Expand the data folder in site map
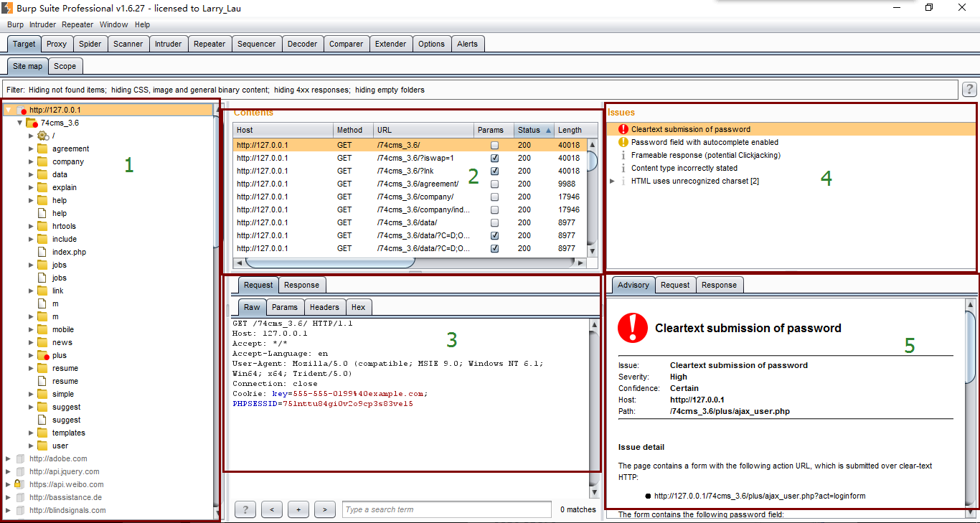The image size is (980, 523). (31, 174)
